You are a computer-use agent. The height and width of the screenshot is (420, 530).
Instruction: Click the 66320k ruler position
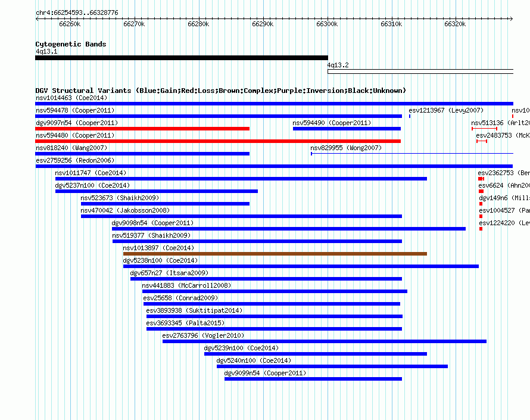(x=455, y=24)
